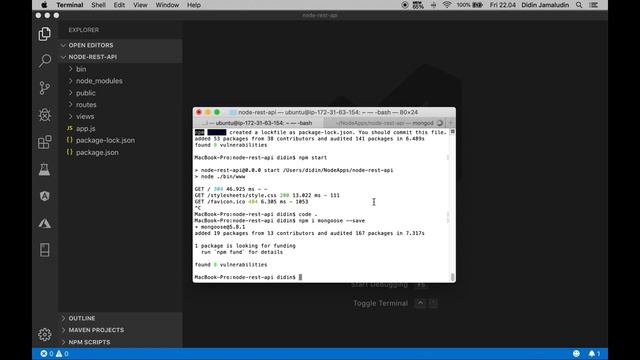Click the 'npm start' command line text
640x360 pixels.
pyautogui.click(x=313, y=158)
